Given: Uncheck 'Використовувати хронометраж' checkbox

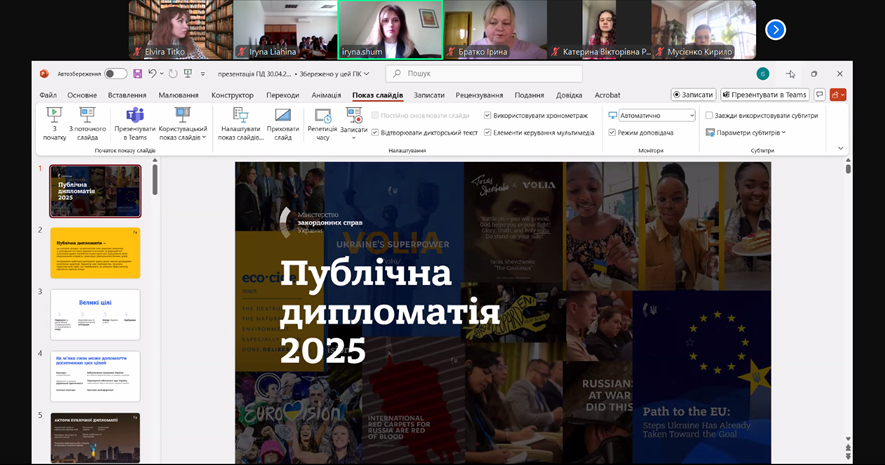Looking at the screenshot, I should (x=487, y=116).
